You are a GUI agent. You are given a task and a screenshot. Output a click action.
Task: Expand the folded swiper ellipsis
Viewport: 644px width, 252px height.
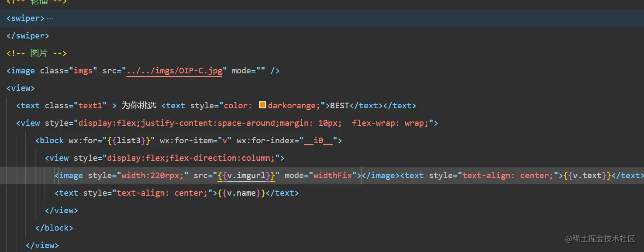pyautogui.click(x=50, y=18)
